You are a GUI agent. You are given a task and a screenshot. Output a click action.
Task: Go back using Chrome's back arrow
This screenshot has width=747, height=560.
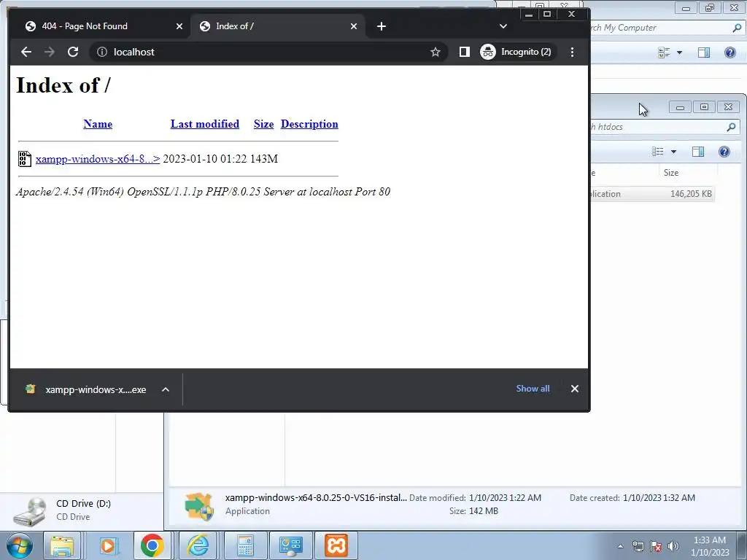coord(26,52)
